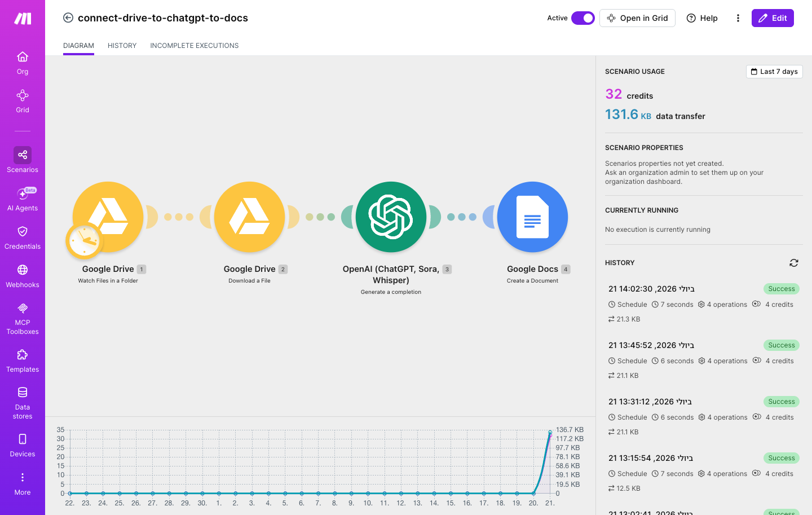812x515 pixels.
Task: Click the Make logo in sidebar
Action: pos(23,19)
